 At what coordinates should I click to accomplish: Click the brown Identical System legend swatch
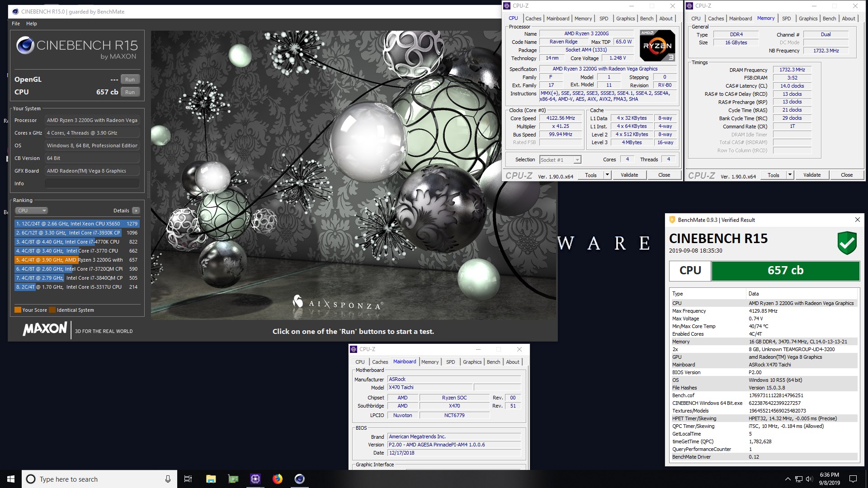pos(52,310)
